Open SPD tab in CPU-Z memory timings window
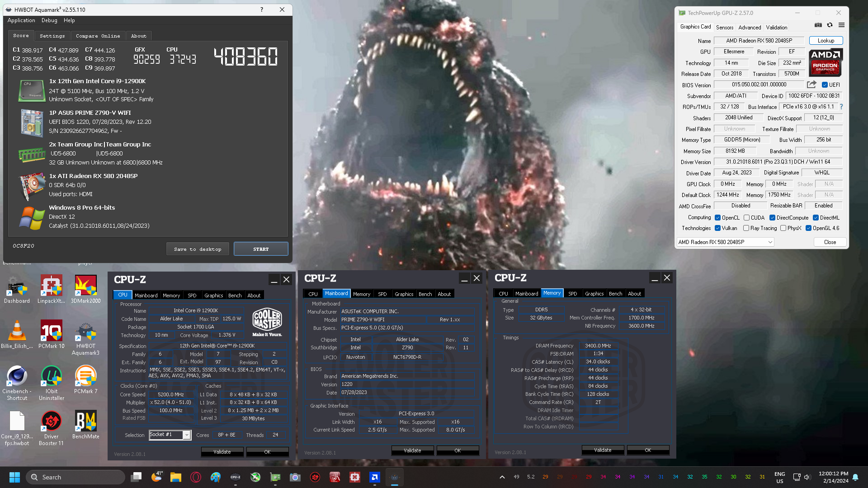The image size is (868, 488). (572, 294)
